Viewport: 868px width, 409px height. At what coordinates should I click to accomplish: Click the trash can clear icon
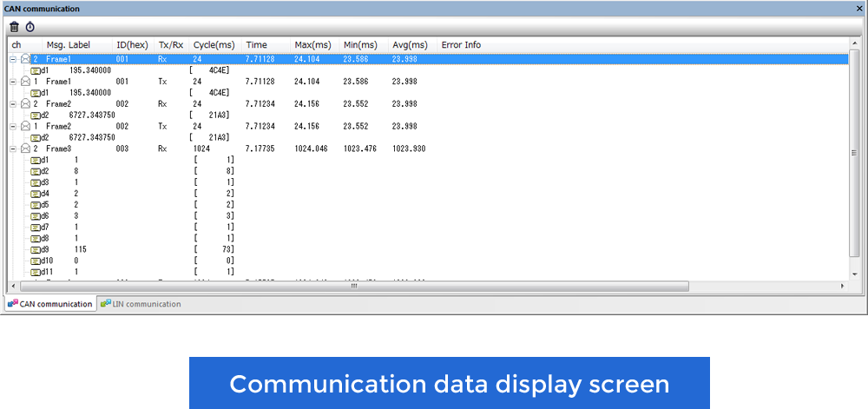[x=14, y=27]
